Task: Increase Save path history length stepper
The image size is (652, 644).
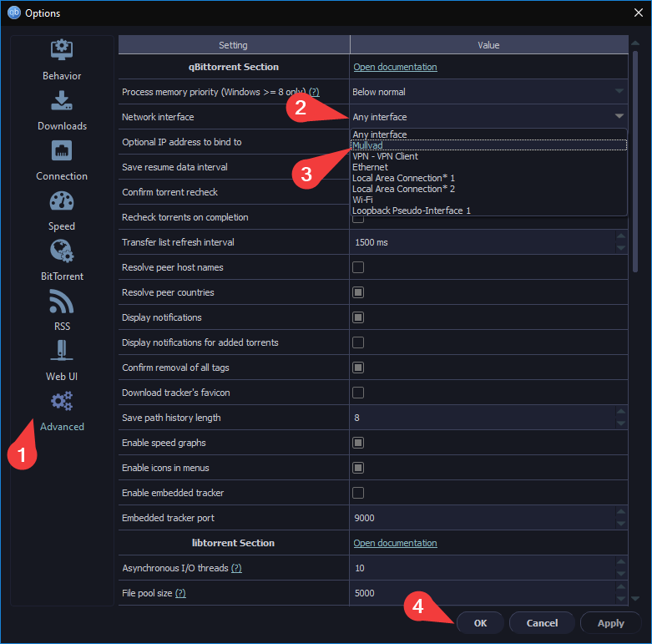Action: (x=620, y=413)
